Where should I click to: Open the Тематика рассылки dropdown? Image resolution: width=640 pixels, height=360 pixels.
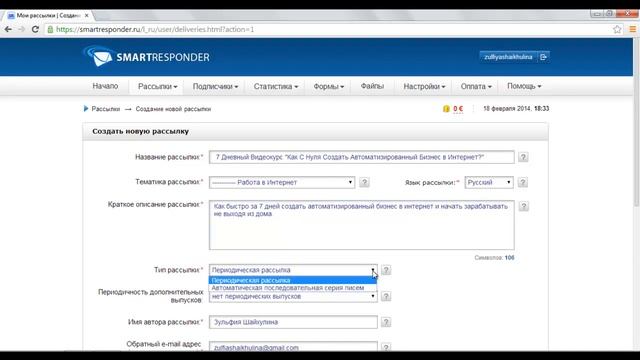pyautogui.click(x=282, y=182)
